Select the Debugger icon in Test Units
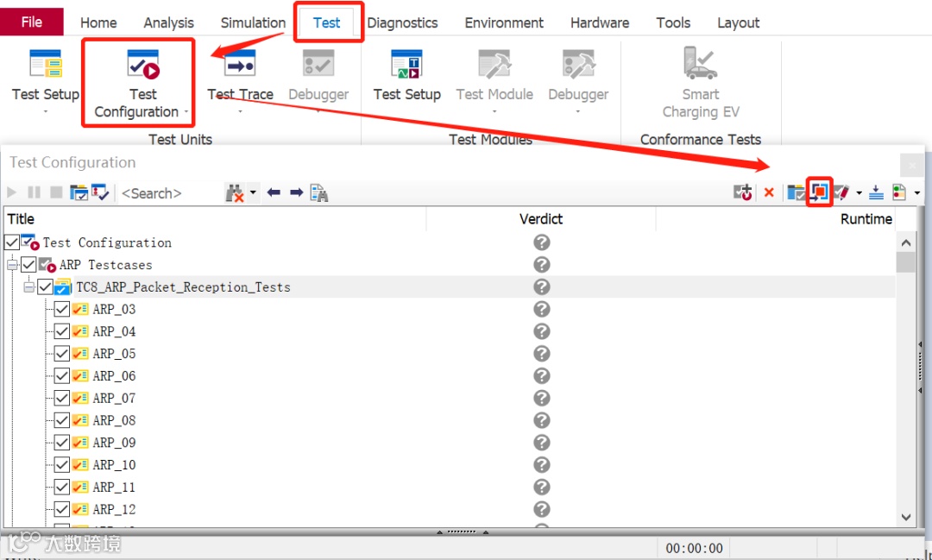 pyautogui.click(x=318, y=64)
